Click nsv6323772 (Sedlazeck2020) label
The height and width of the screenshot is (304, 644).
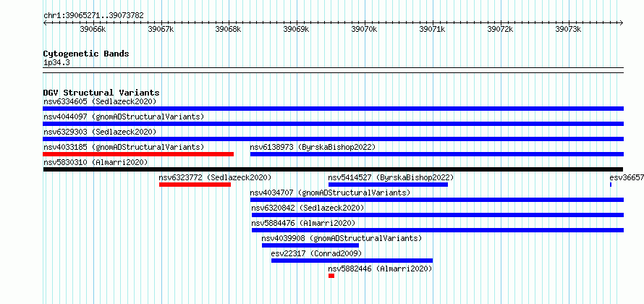tap(215, 177)
